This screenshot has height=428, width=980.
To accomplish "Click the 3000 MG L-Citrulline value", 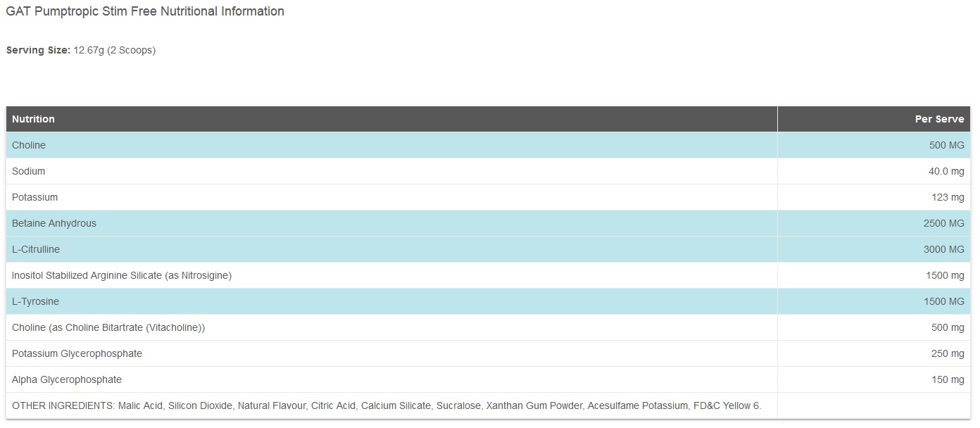I will point(944,249).
